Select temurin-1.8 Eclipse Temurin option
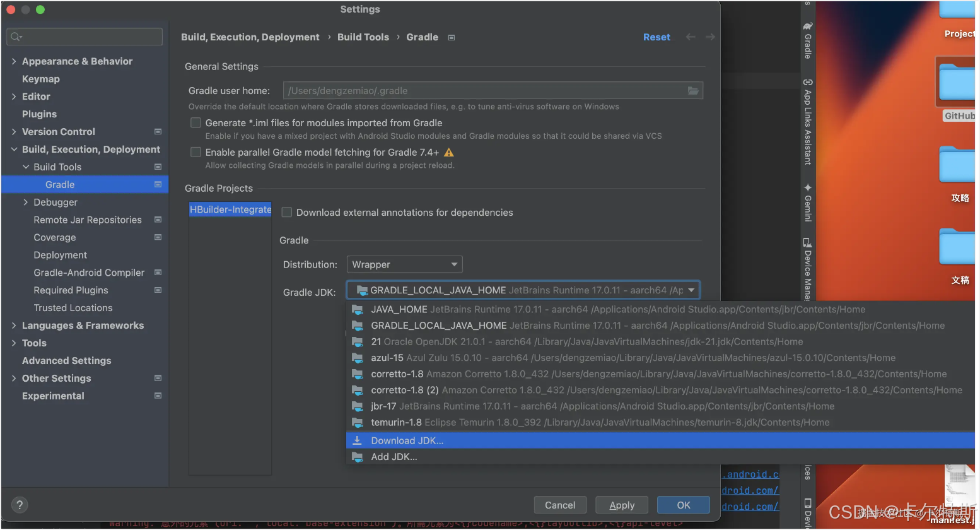This screenshot has height=530, width=980. 660,423
